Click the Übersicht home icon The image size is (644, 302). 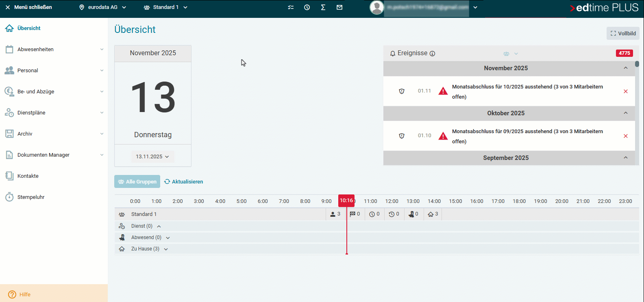tap(9, 28)
